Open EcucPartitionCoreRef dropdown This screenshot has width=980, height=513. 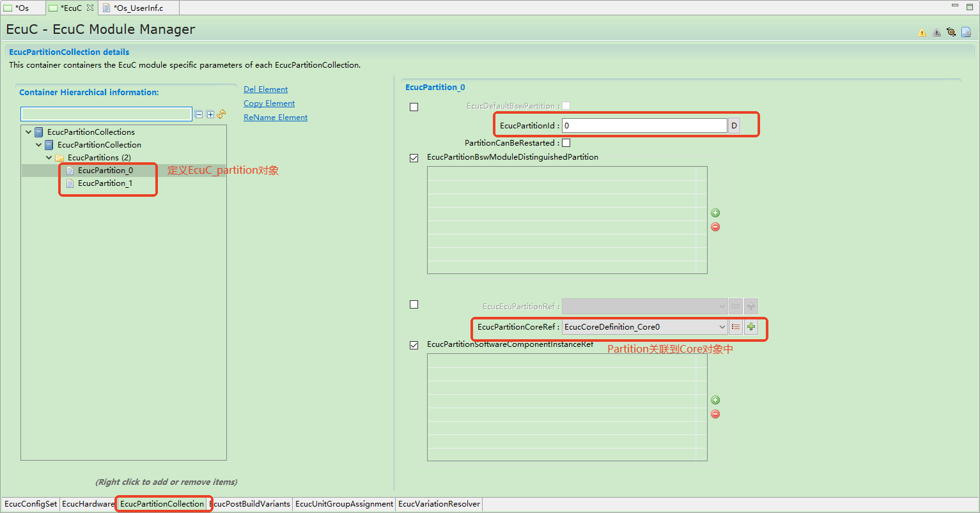[x=722, y=327]
